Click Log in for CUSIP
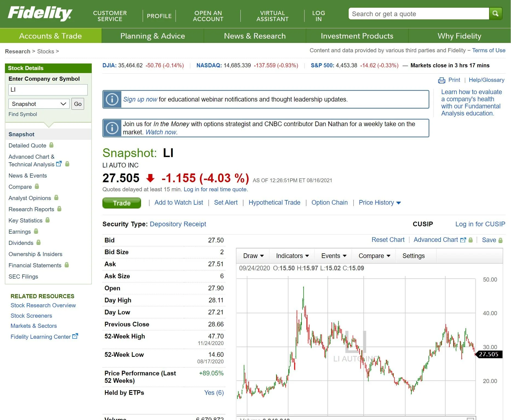 [x=480, y=224]
